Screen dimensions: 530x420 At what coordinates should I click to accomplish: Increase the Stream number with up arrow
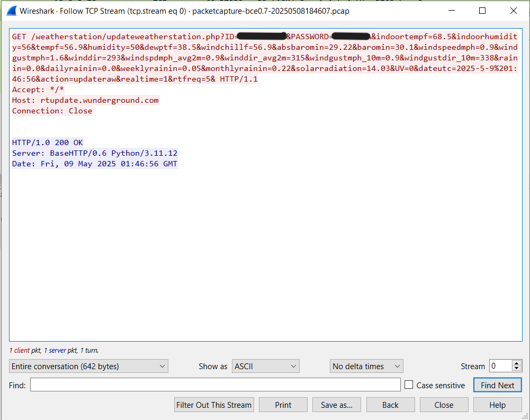coord(516,363)
